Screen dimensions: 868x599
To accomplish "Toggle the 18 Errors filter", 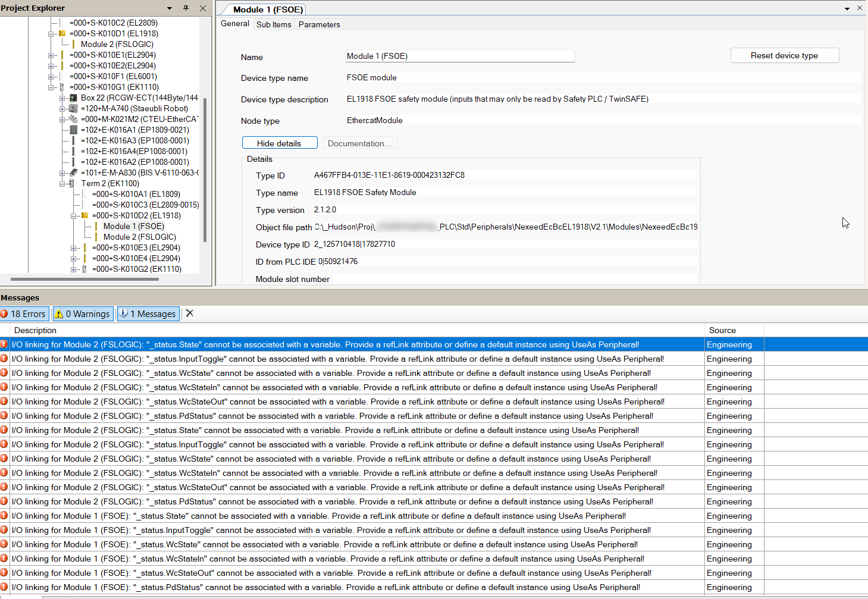I will pyautogui.click(x=24, y=313).
